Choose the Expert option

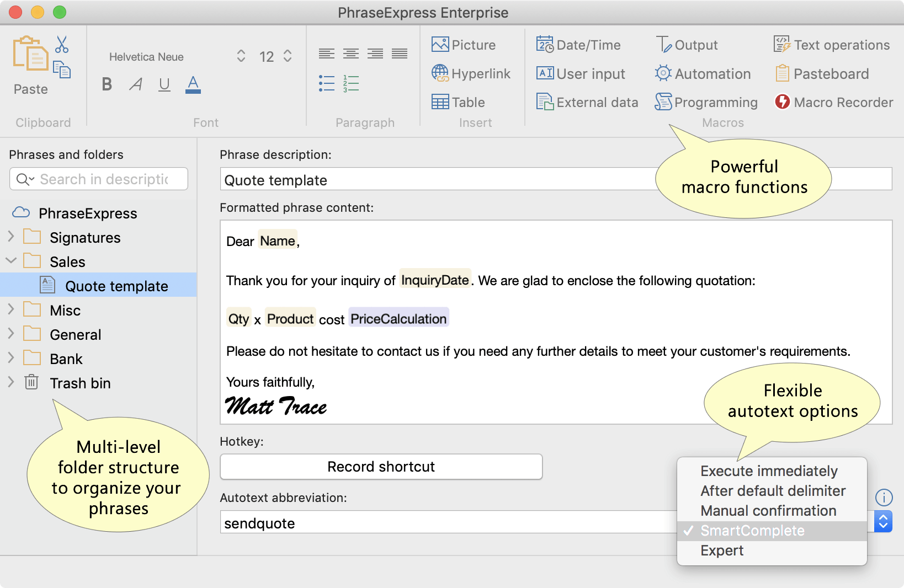772,550
